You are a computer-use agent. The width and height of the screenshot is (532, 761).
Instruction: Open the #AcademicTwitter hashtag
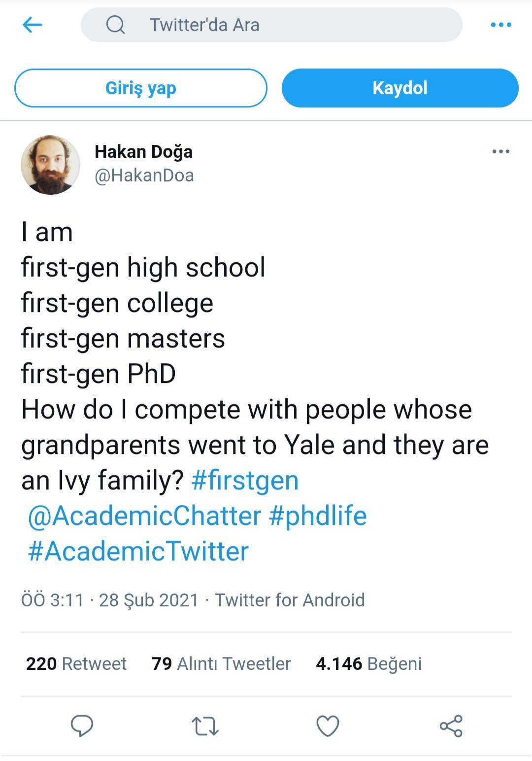(138, 551)
